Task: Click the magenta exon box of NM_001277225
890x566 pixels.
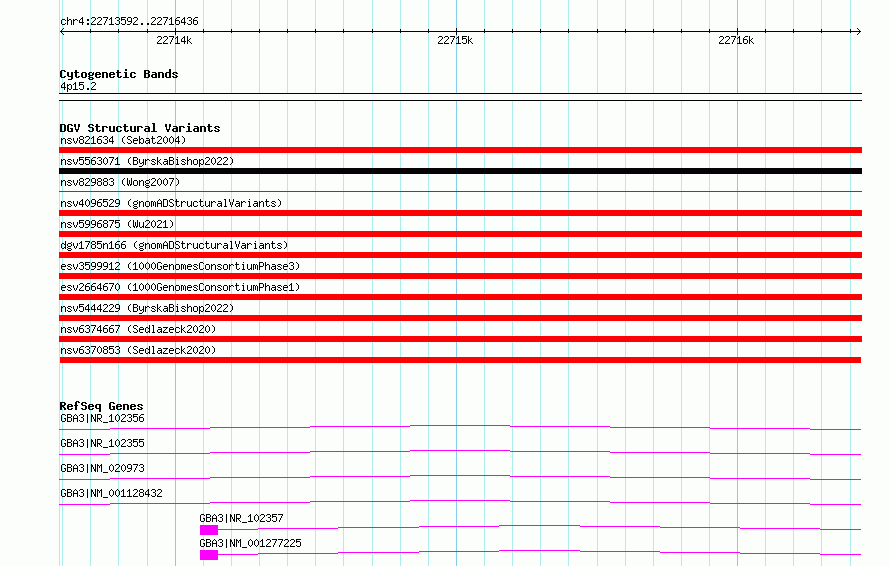Action: coord(209,555)
